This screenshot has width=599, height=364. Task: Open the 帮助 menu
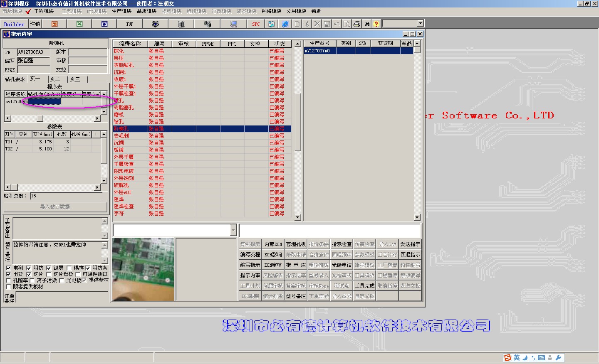point(317,11)
